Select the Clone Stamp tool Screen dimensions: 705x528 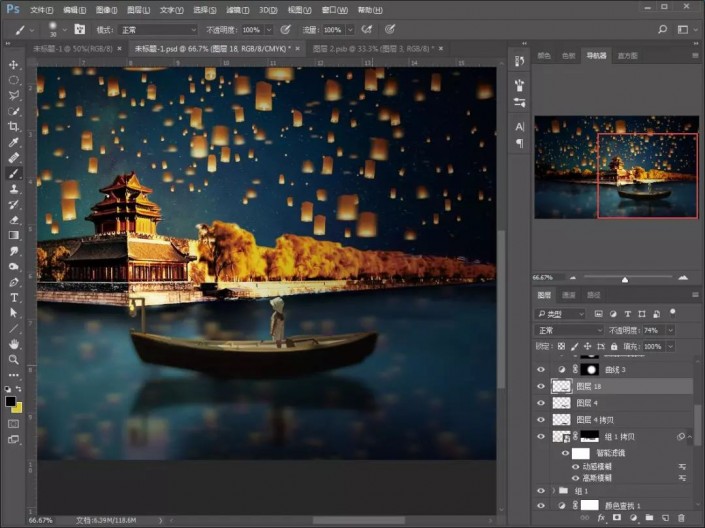tap(13, 189)
